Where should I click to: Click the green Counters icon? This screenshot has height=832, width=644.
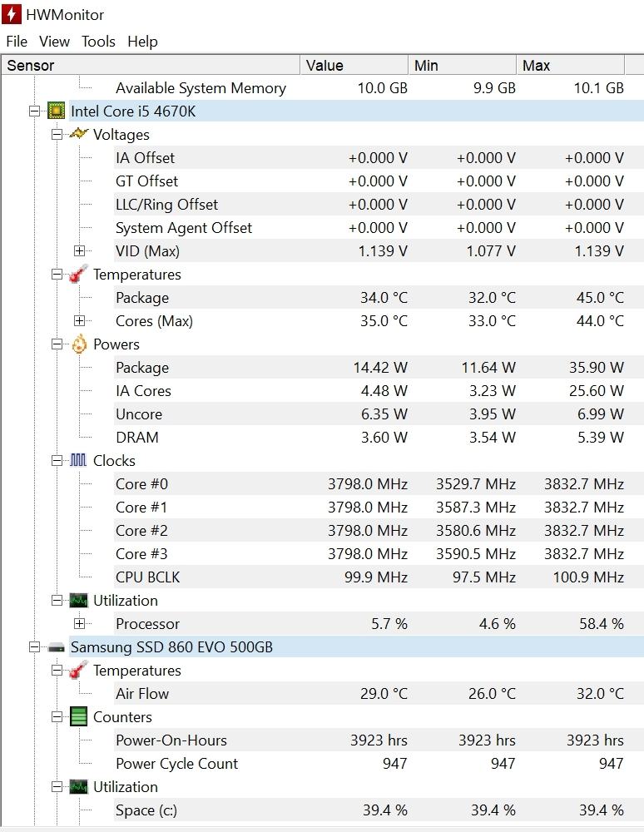pyautogui.click(x=78, y=716)
